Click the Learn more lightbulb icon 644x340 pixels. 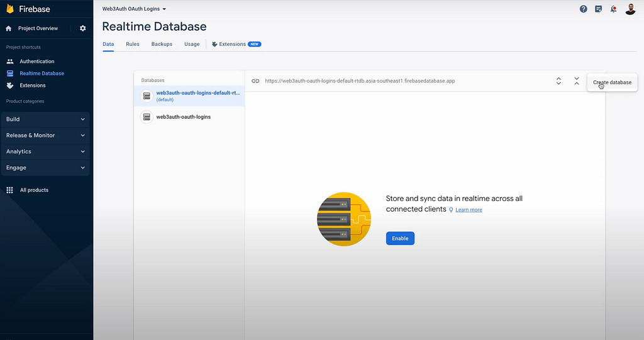[451, 210]
